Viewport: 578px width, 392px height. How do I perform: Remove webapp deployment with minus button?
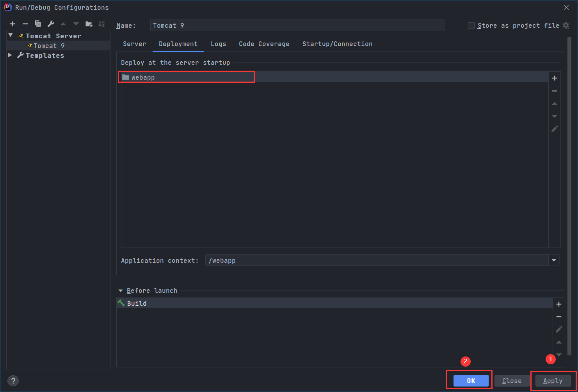click(555, 91)
